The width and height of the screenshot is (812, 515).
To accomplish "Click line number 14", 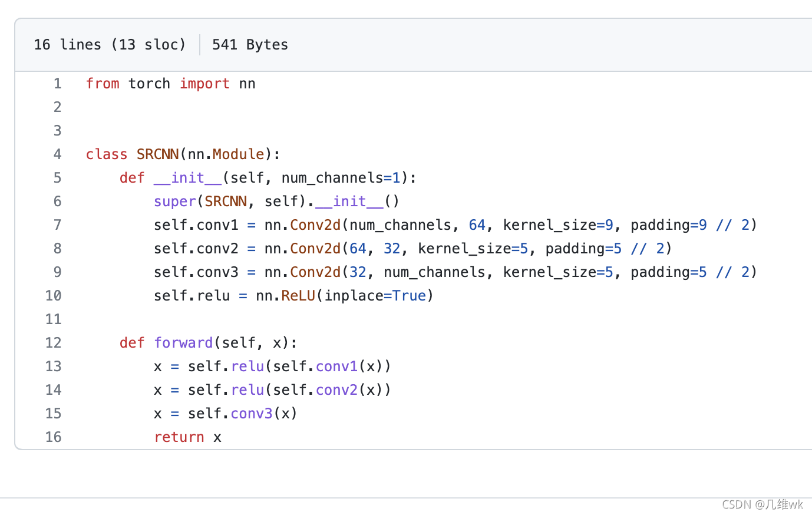I will [x=53, y=390].
